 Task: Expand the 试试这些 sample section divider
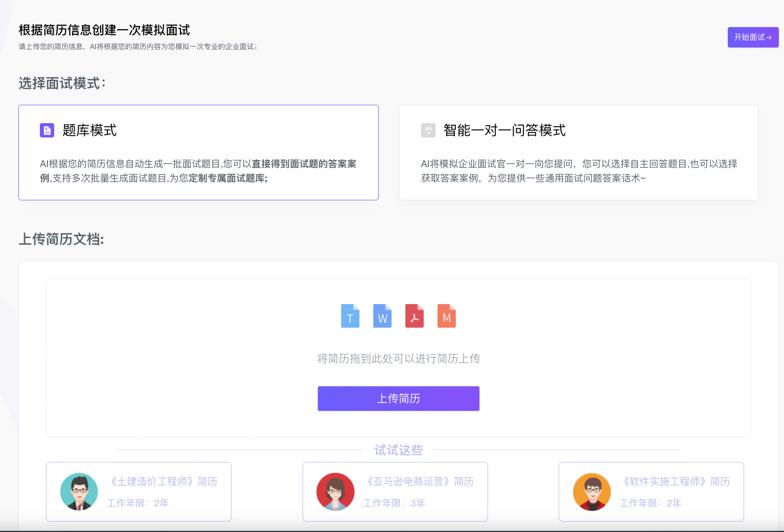tap(399, 450)
